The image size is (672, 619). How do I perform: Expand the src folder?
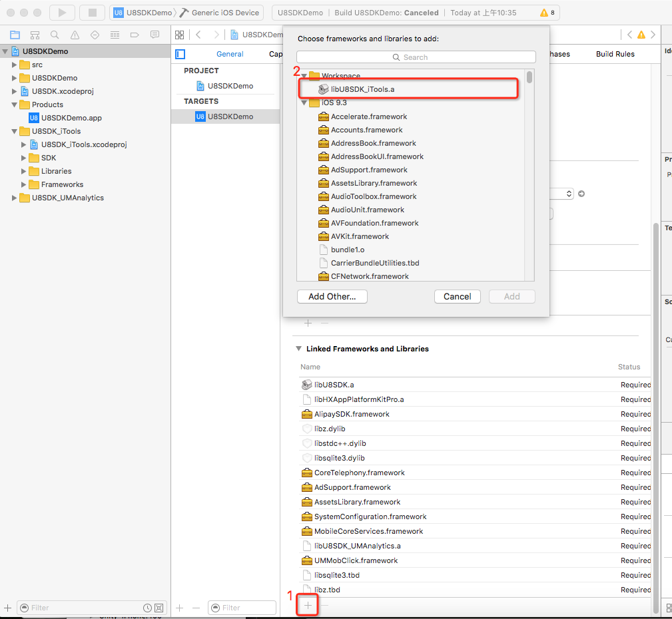coord(14,65)
